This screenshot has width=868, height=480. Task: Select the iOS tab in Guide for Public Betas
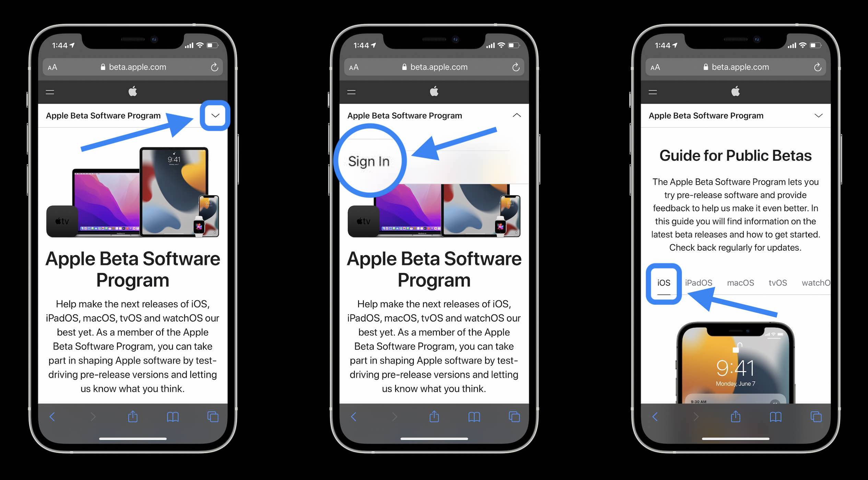(x=663, y=283)
